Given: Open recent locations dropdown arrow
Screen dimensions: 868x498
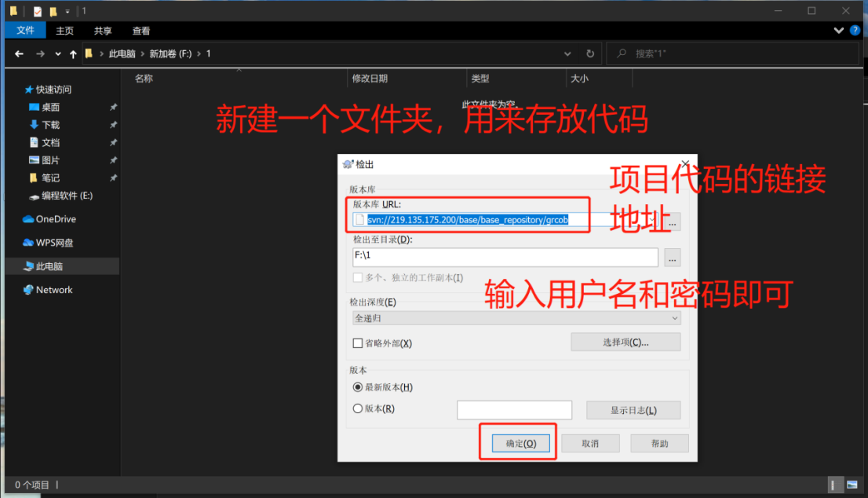Looking at the screenshot, I should [57, 53].
